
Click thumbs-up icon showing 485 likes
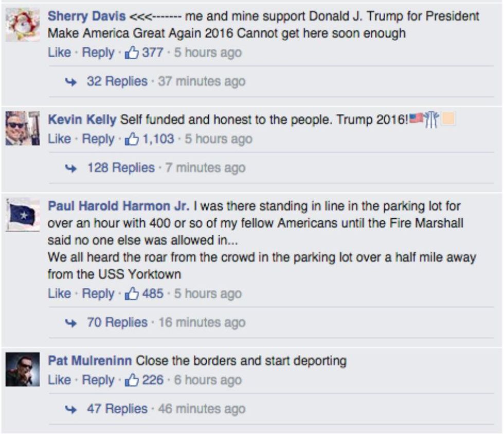click(132, 293)
